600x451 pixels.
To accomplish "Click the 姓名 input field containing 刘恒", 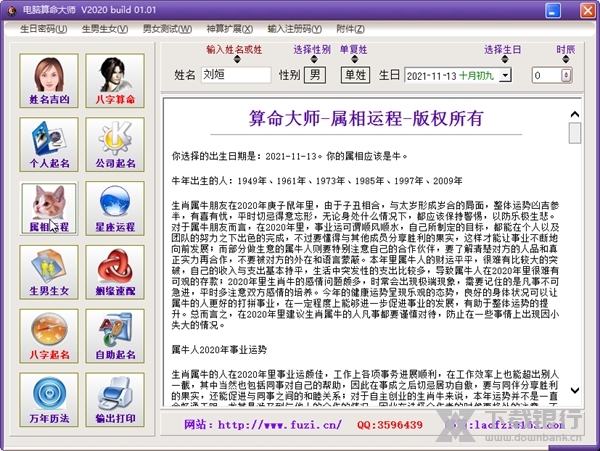I will click(x=236, y=75).
